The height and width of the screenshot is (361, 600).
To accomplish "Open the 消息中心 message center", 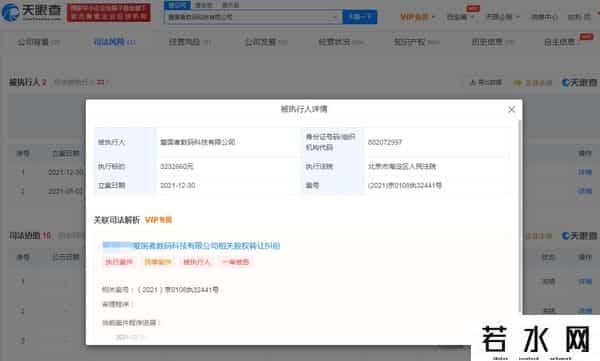I will (x=544, y=17).
